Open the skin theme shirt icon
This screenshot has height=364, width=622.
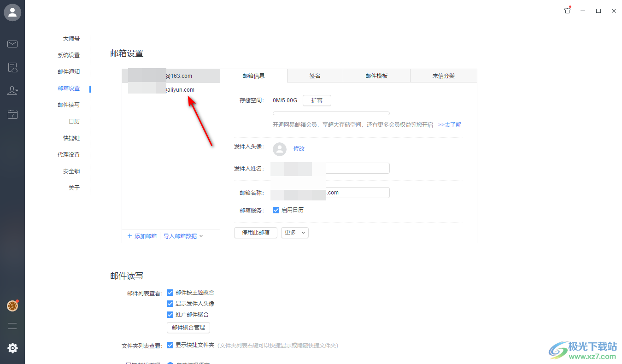[x=567, y=11]
